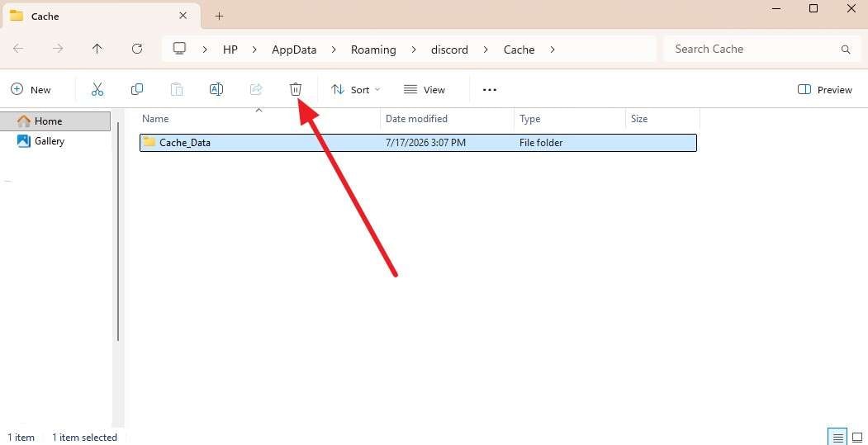Click the search magnifier icon
The image size is (868, 445).
[x=846, y=50]
